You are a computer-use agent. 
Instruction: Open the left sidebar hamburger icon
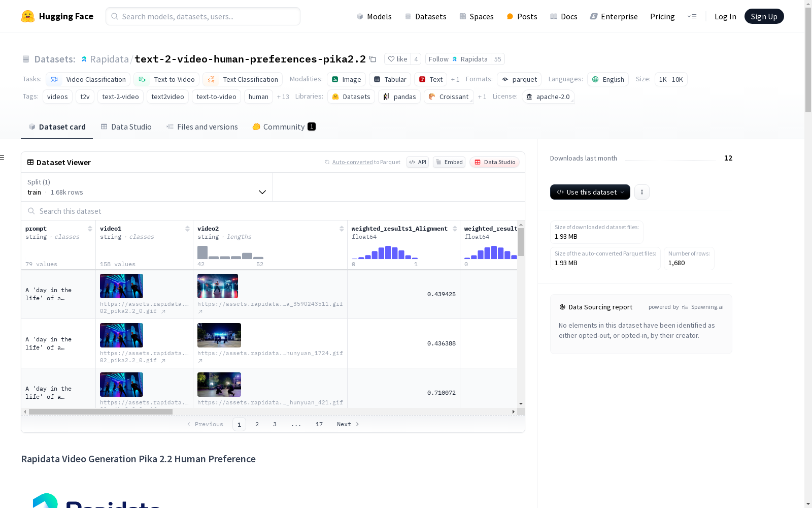2,157
